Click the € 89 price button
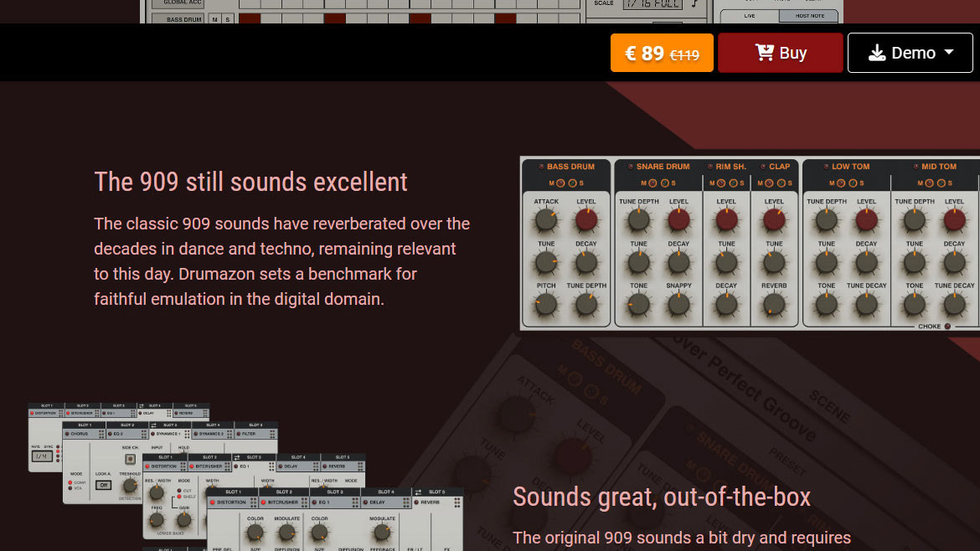The height and width of the screenshot is (551, 980). click(x=662, y=53)
